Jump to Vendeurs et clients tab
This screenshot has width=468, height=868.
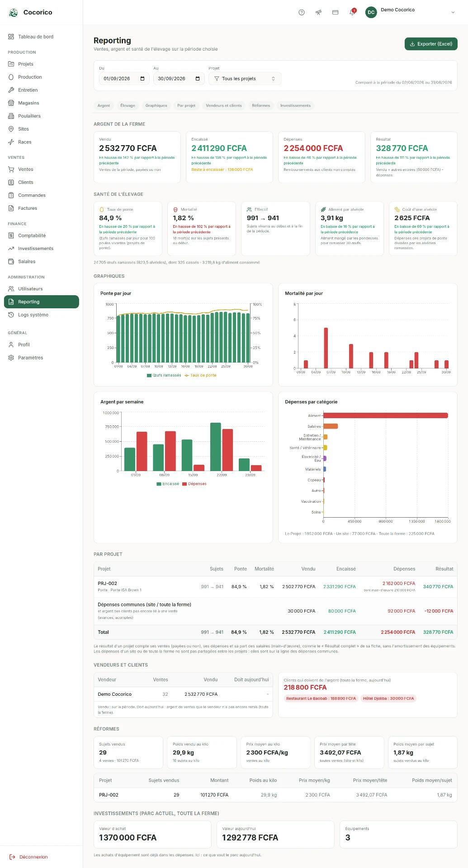coord(224,105)
